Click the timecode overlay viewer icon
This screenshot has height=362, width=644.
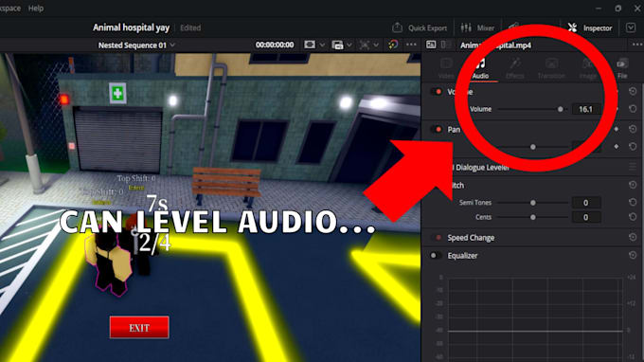point(337,45)
